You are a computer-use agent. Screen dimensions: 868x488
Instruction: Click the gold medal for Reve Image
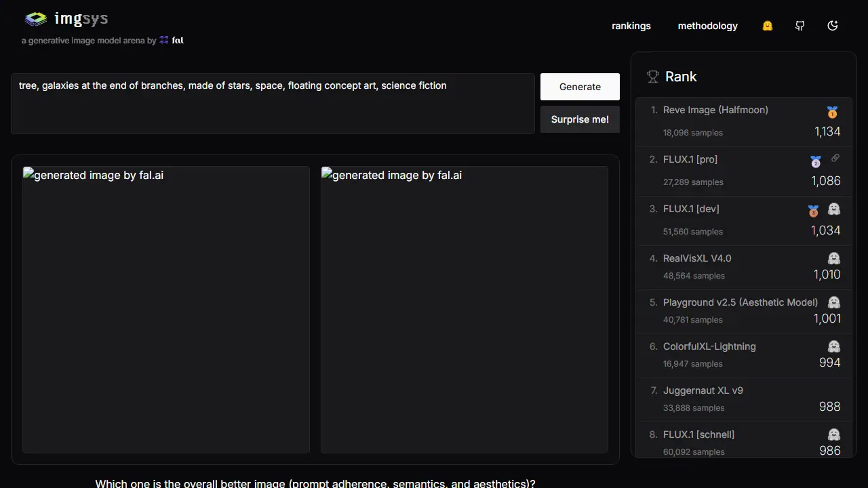coord(832,113)
